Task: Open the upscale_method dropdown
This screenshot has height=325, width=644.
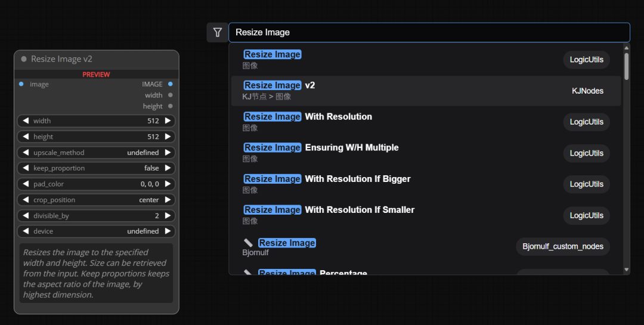Action: pos(96,153)
